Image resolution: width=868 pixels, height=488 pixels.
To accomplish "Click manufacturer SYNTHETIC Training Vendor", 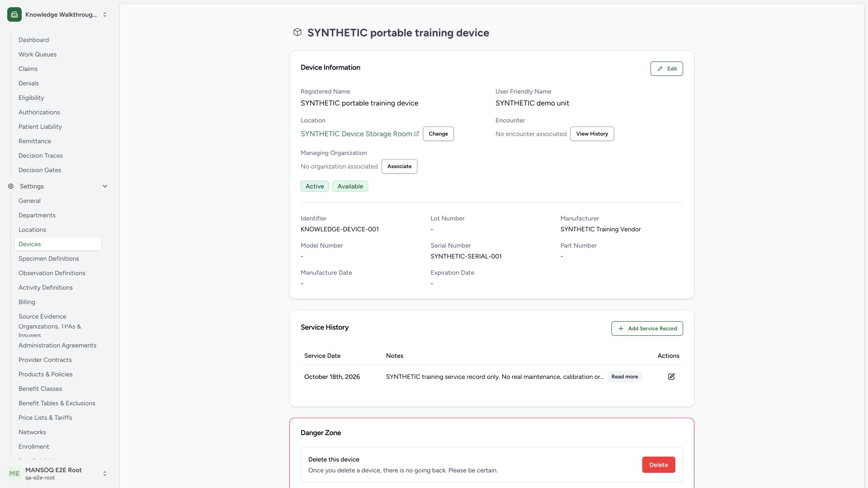I will pyautogui.click(x=600, y=229).
